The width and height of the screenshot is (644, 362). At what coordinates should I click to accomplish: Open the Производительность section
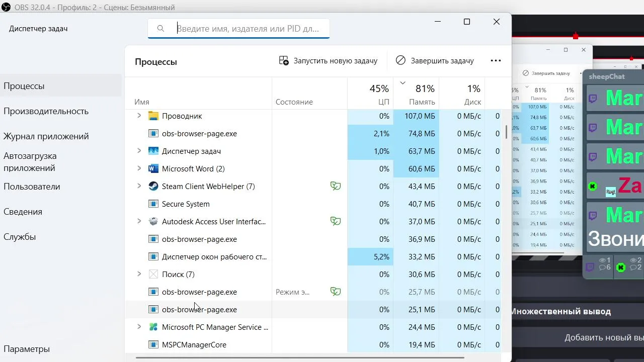(46, 111)
